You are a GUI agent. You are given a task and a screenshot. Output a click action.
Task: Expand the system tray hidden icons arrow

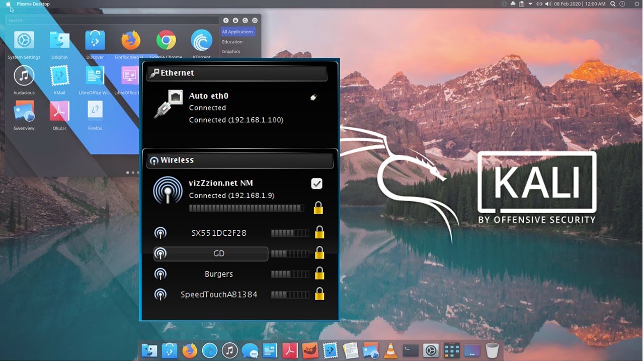(x=530, y=4)
